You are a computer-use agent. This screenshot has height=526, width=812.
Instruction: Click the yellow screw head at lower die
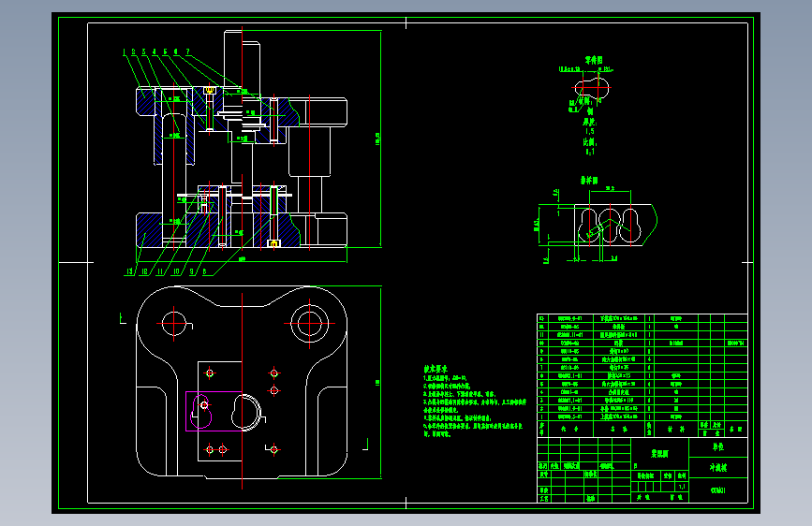pyautogui.click(x=274, y=243)
